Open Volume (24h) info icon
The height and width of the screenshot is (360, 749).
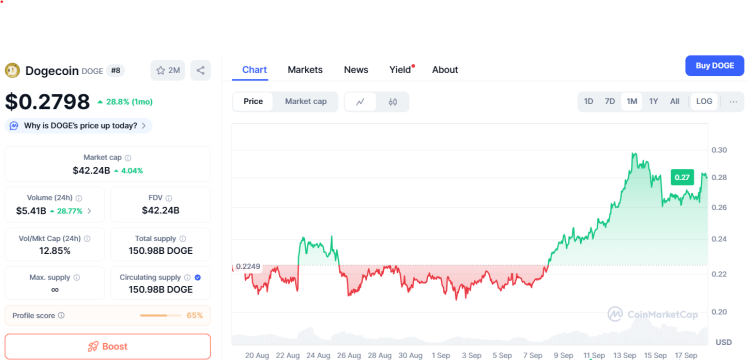tap(79, 198)
